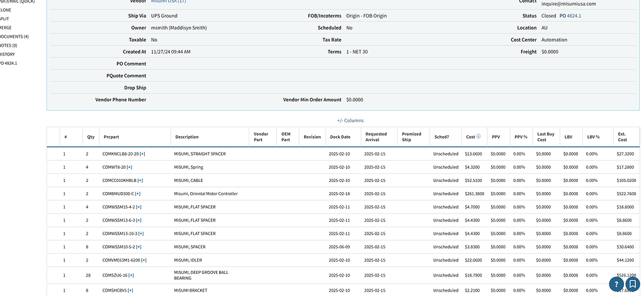Image resolution: width=644 pixels, height=296 pixels.
Task: Click contact email inquire@misumiusa.com
Action: [568, 4]
